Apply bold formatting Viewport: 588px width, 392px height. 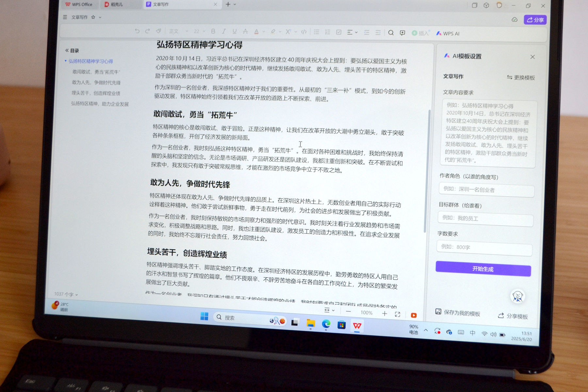coord(213,31)
